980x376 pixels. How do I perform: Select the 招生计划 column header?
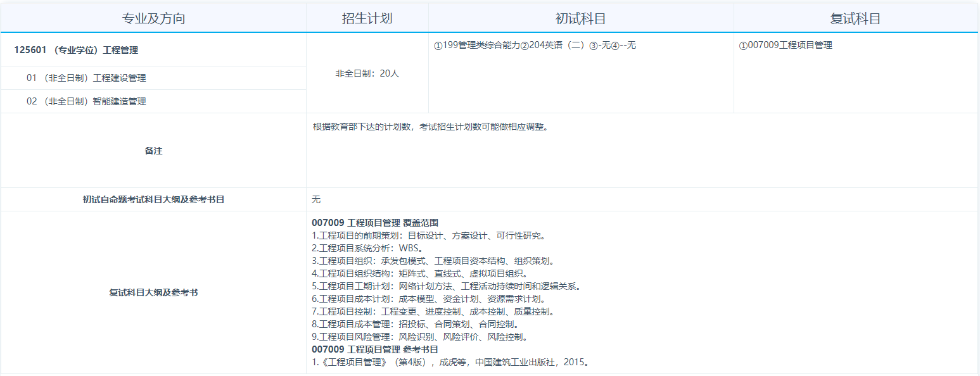click(x=367, y=18)
